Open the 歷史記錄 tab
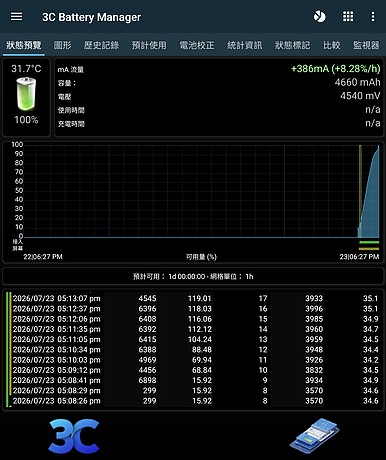386x460 pixels. 101,45
